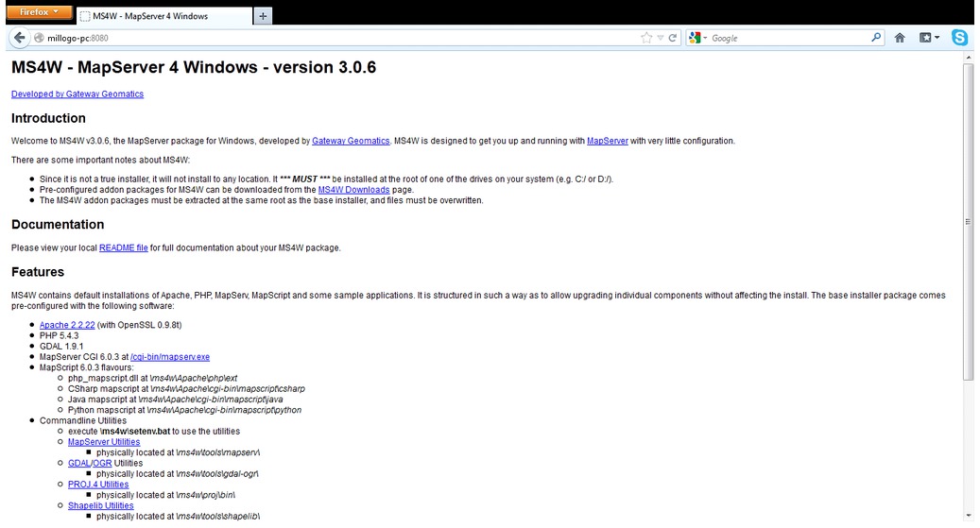Open Developed by Gateway Geomatics link
The height and width of the screenshot is (528, 980).
[77, 94]
